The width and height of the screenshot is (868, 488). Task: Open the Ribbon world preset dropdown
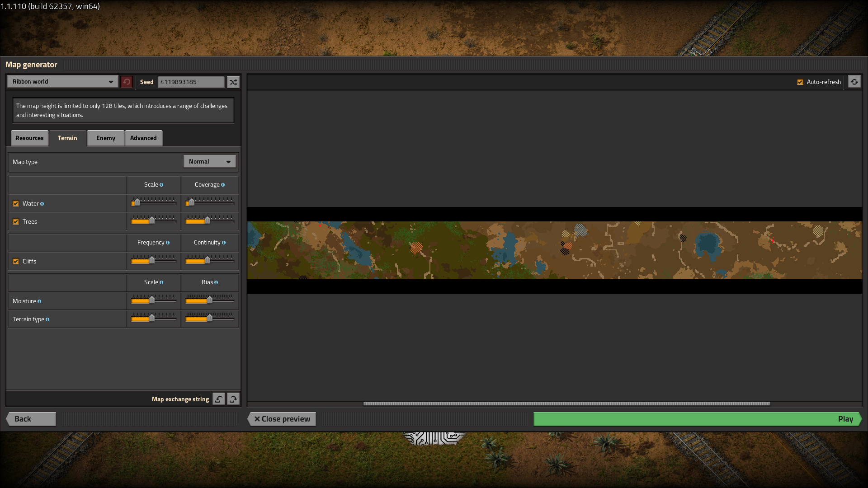63,82
